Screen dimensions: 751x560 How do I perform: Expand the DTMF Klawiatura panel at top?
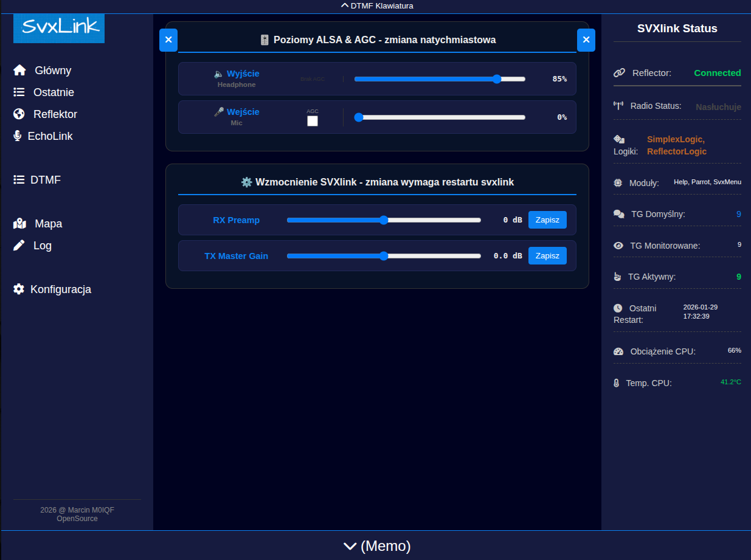pyautogui.click(x=377, y=6)
